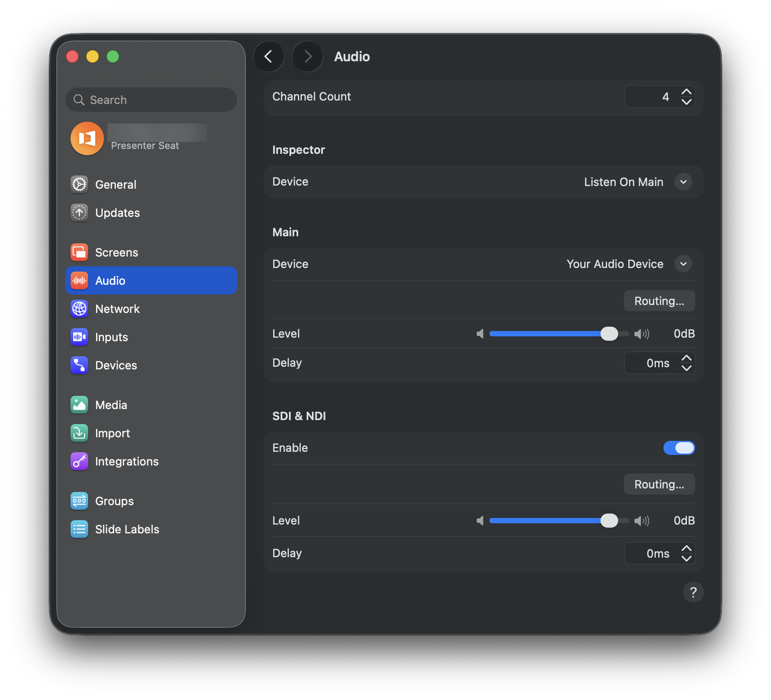The height and width of the screenshot is (700, 771).
Task: Click the SDI & NDI Level slider knob
Action: click(x=609, y=521)
